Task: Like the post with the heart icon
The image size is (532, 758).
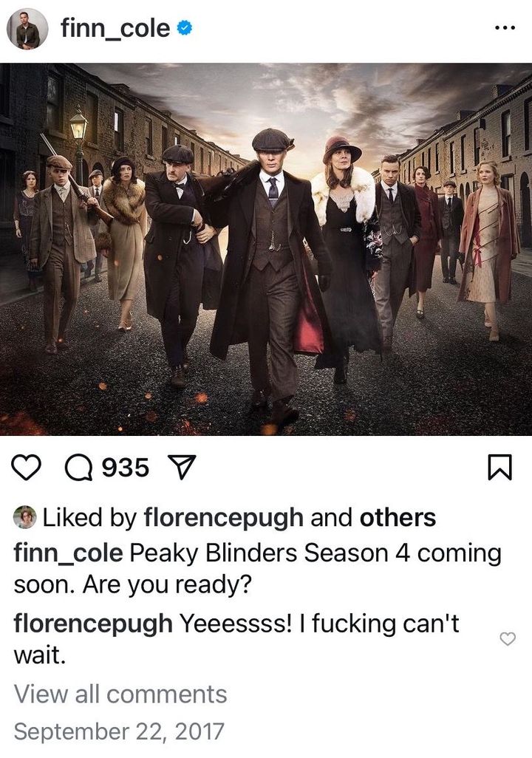Action: tap(26, 468)
